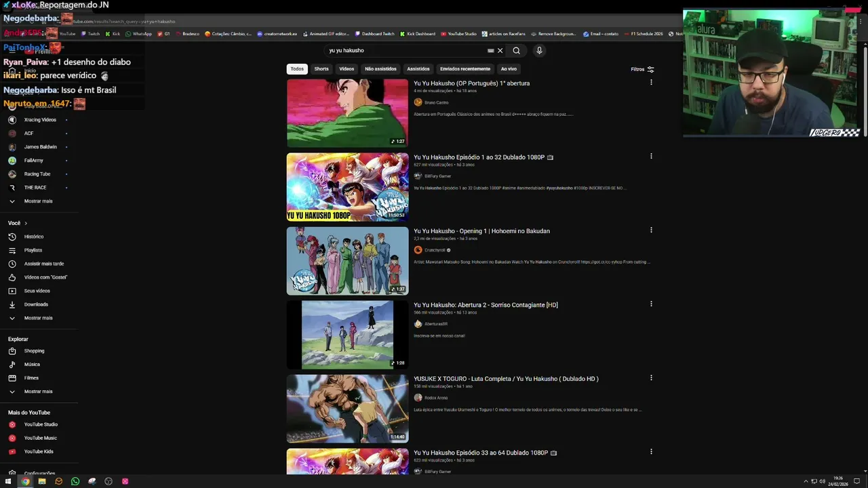Open more options for Episódio 33 ao 64 Dublado
868x488 pixels.
651,451
